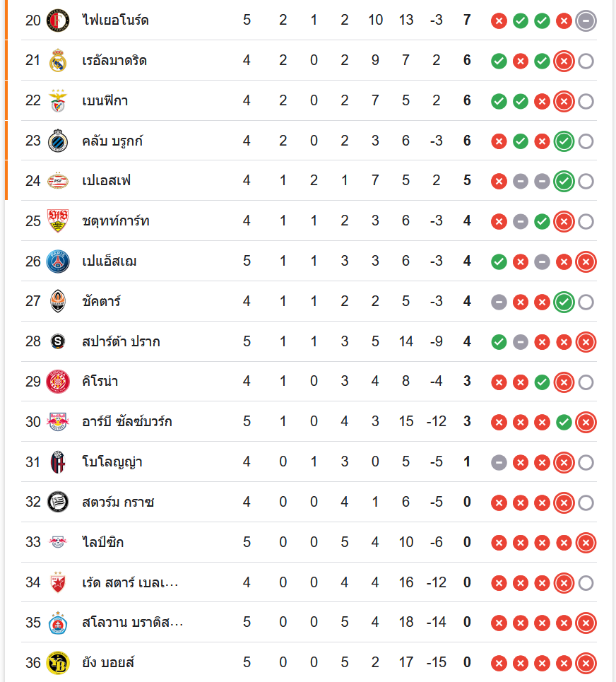Click the Paris Saint-Germain crest
This screenshot has width=616, height=682.
coord(57,261)
